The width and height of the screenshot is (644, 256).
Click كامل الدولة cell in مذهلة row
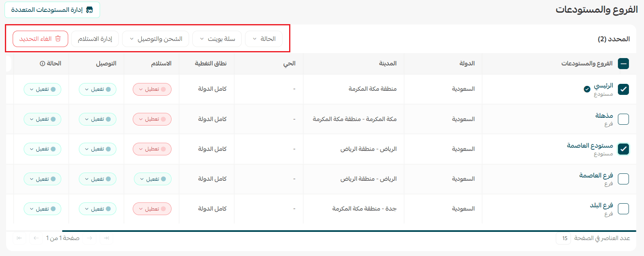click(212, 119)
